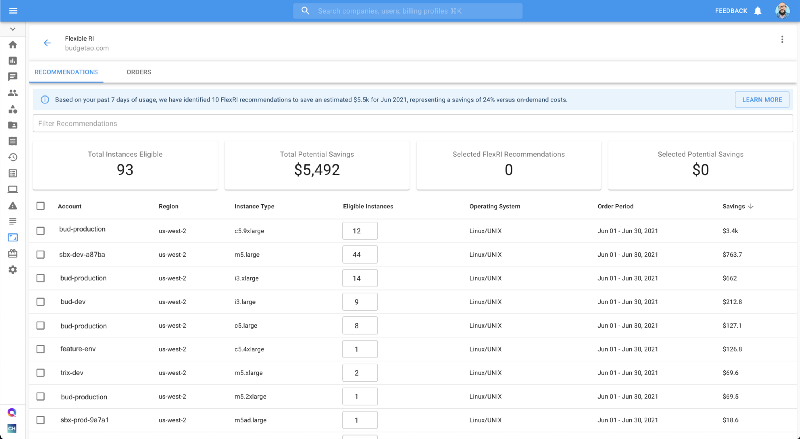Click the warning triangle icon in sidebar
Screen dimensions: 800x439
pyautogui.click(x=12, y=205)
